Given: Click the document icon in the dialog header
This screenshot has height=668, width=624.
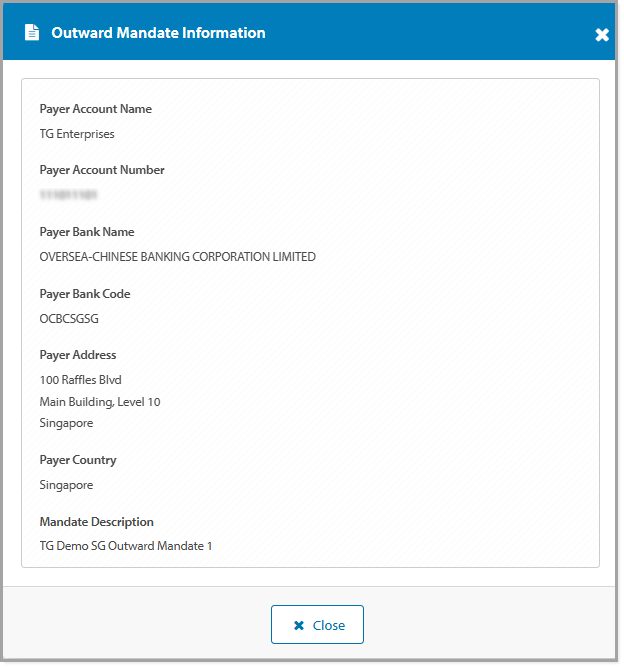Looking at the screenshot, I should pos(32,33).
